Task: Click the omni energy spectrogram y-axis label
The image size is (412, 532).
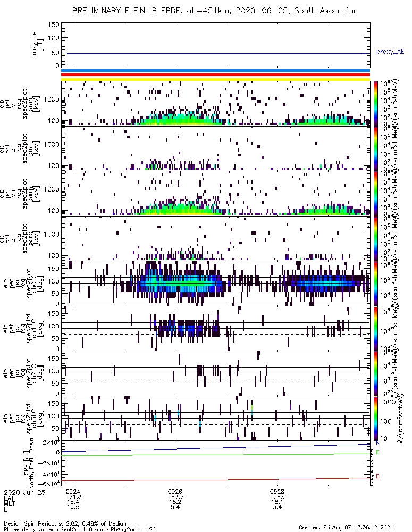Action: click(20, 104)
